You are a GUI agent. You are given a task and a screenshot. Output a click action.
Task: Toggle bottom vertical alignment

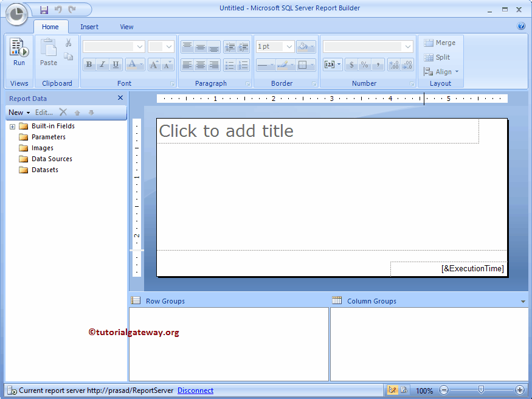pyautogui.click(x=214, y=47)
